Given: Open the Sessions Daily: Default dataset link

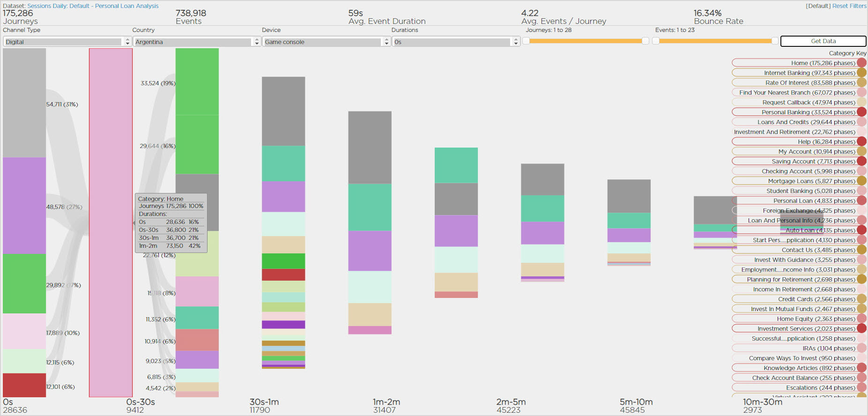Looking at the screenshot, I should point(93,6).
